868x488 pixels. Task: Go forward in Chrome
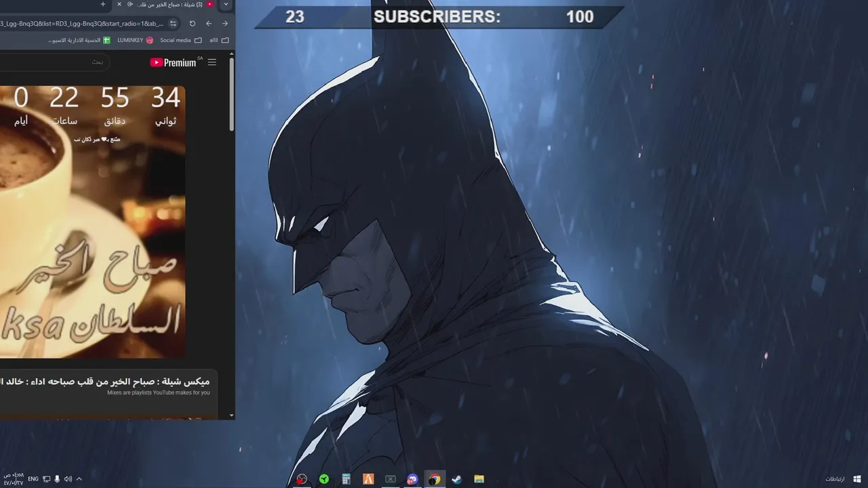(x=225, y=23)
